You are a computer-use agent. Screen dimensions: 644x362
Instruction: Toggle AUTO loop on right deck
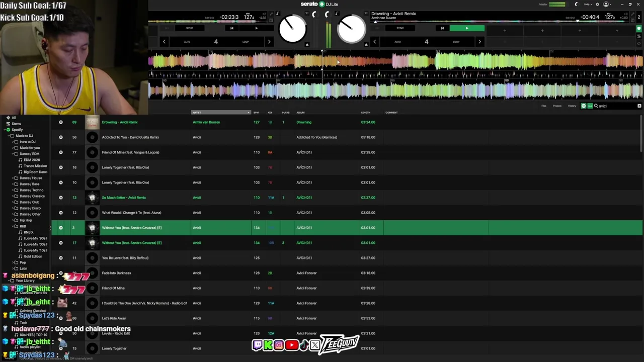pos(397,42)
